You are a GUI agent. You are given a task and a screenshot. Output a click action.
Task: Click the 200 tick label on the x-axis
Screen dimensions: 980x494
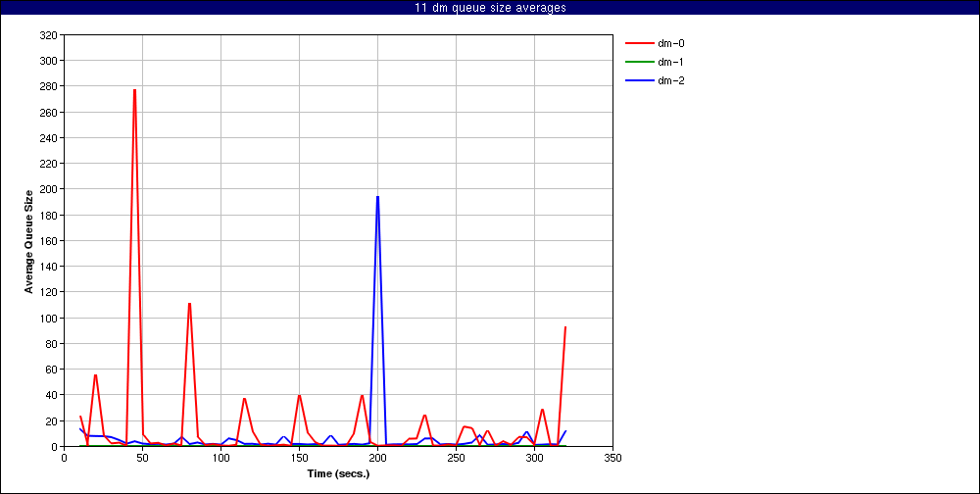click(377, 457)
